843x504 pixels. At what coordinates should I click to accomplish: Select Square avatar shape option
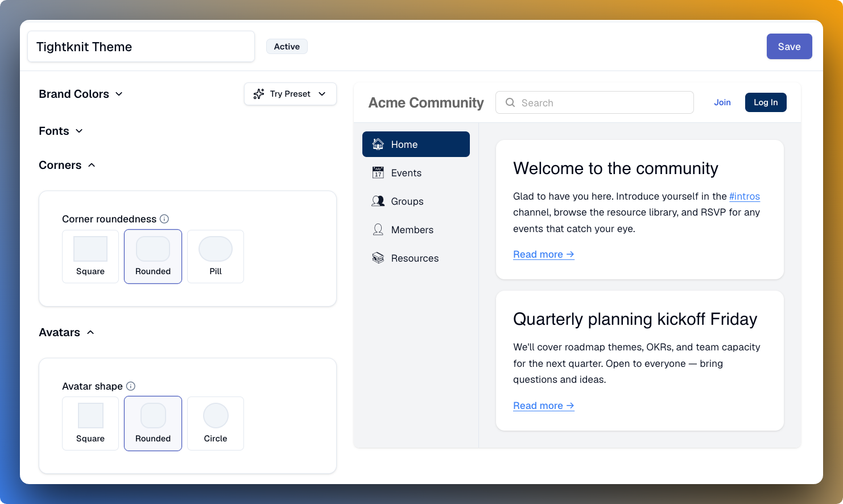tap(90, 424)
